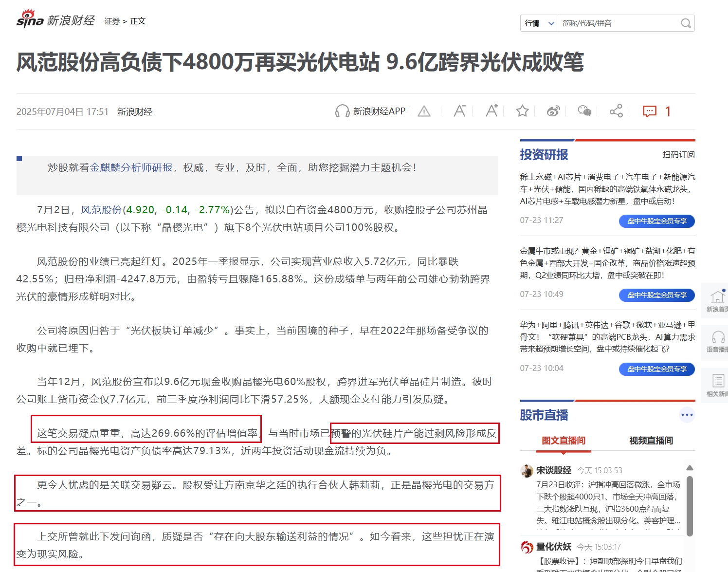Click the search magnifier icon
This screenshot has width=728, height=572.
click(686, 23)
